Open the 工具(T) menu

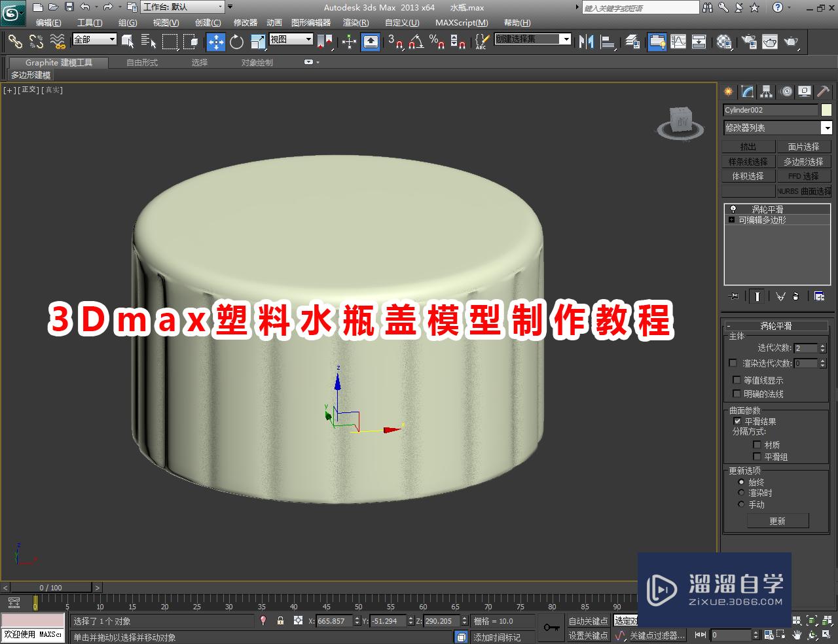coord(90,22)
